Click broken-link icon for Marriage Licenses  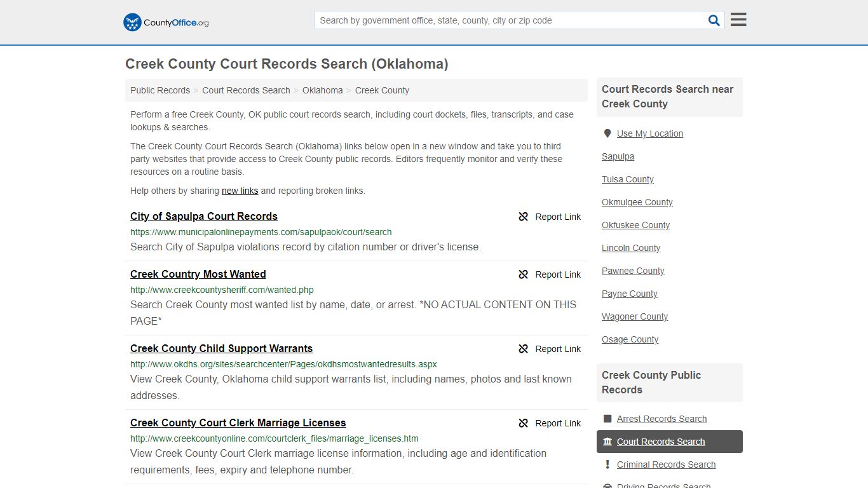[524, 423]
